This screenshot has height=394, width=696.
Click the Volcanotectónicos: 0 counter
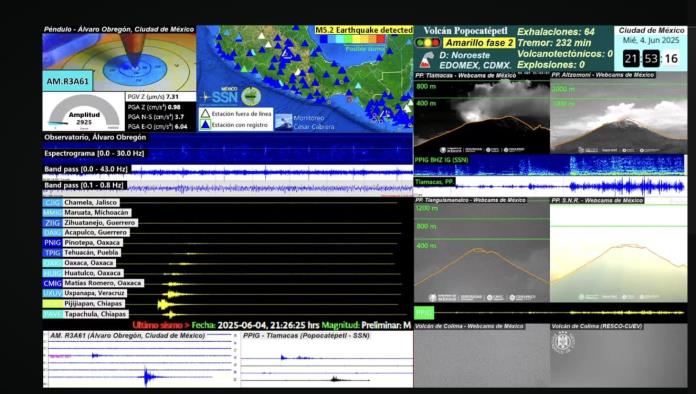tap(565, 54)
